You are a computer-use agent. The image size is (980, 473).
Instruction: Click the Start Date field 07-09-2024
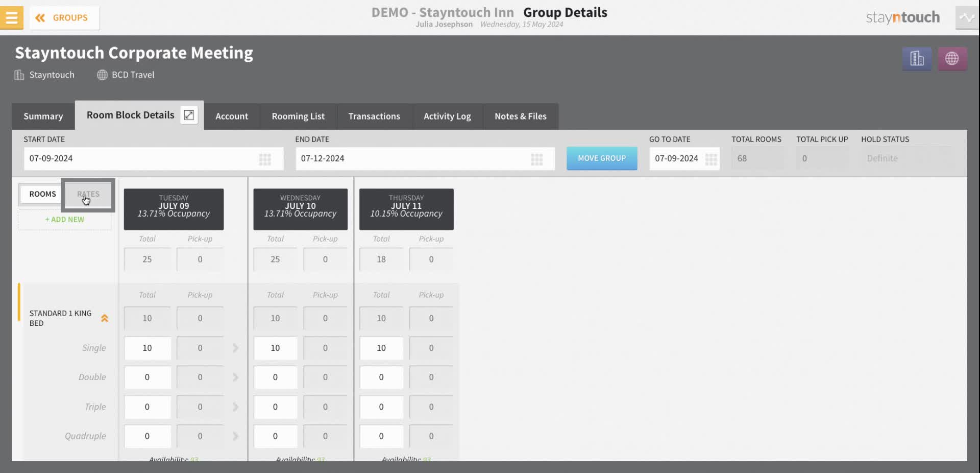click(154, 159)
